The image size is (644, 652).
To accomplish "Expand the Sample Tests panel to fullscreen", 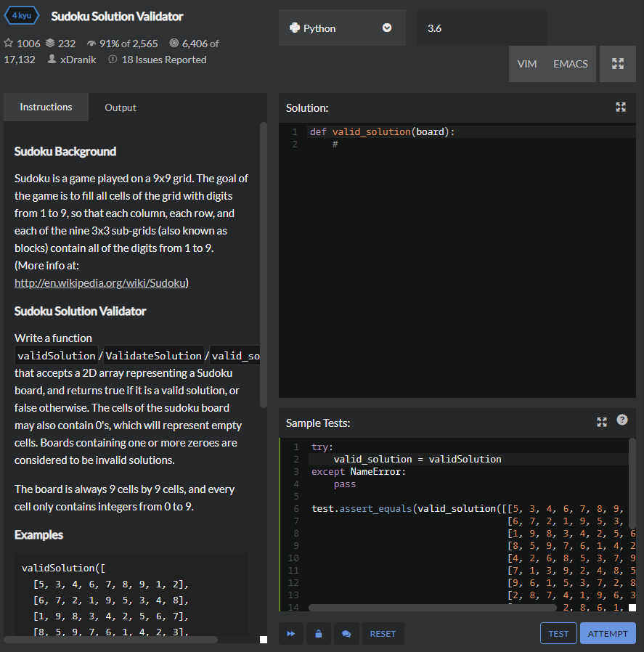I will 601,421.
